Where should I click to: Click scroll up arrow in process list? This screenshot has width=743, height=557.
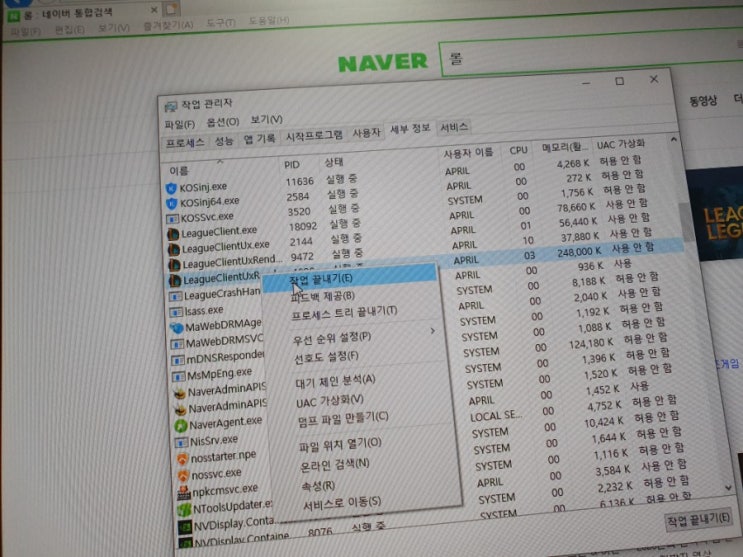click(x=673, y=140)
